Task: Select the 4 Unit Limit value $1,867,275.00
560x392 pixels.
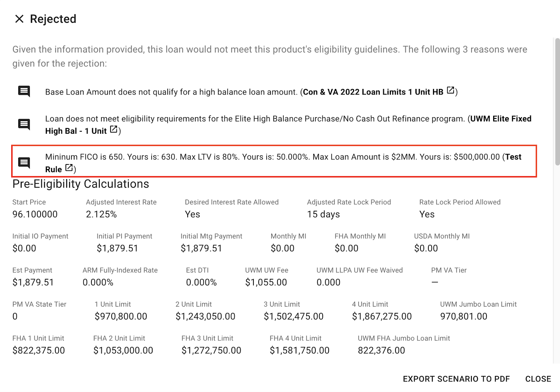Action: (x=382, y=316)
